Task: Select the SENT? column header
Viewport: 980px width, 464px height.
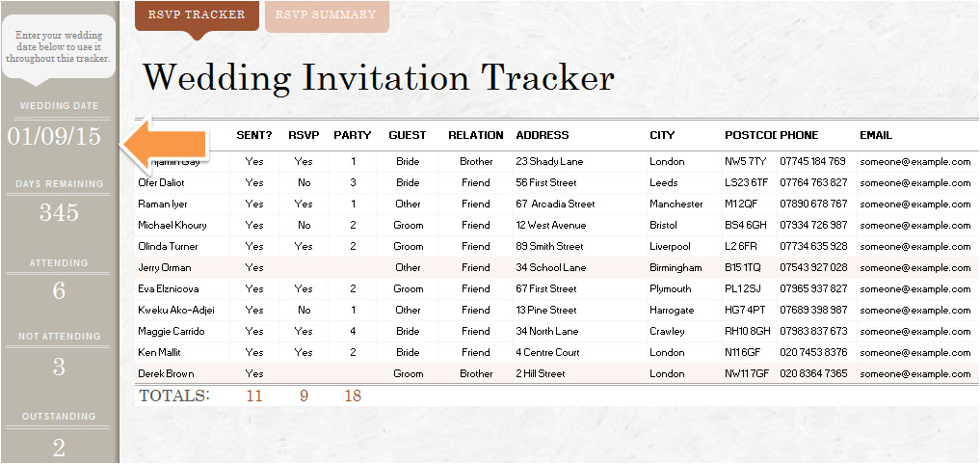Action: point(254,135)
